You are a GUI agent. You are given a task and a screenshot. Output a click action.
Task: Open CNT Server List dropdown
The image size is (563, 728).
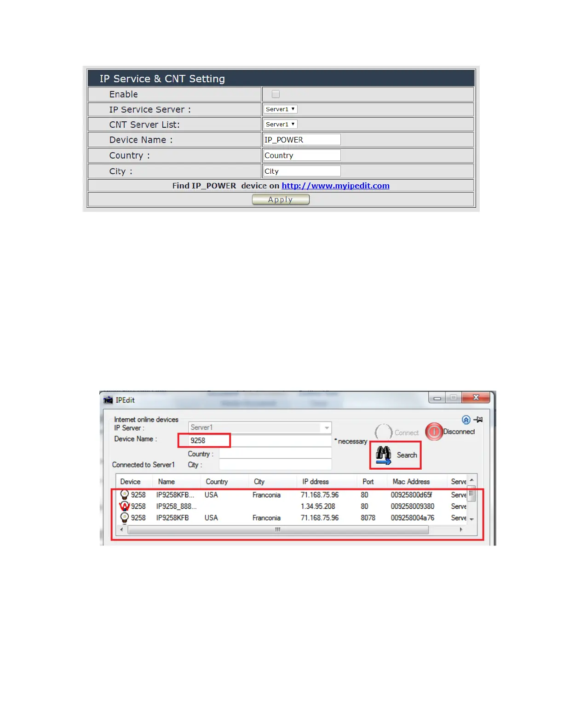(x=280, y=124)
